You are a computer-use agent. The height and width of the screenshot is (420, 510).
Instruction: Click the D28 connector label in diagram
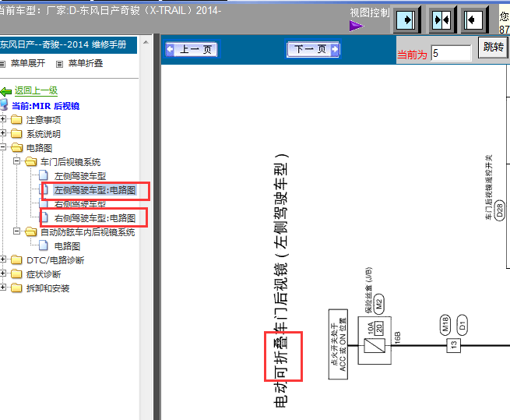coord(500,210)
